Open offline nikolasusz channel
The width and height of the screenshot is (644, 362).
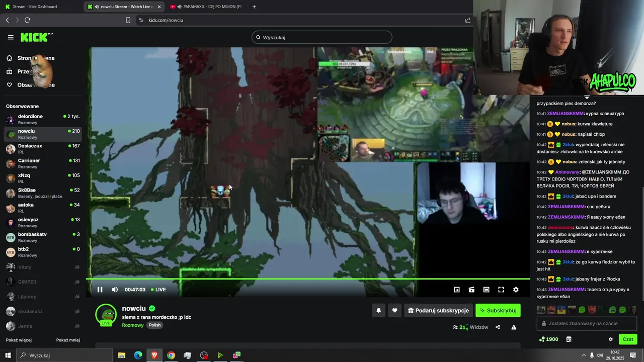tap(43, 311)
